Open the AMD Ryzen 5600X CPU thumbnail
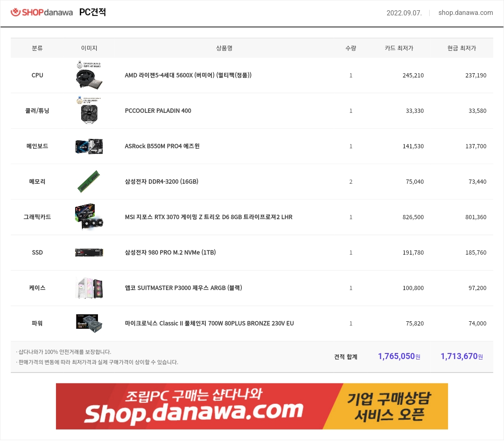 (89, 75)
